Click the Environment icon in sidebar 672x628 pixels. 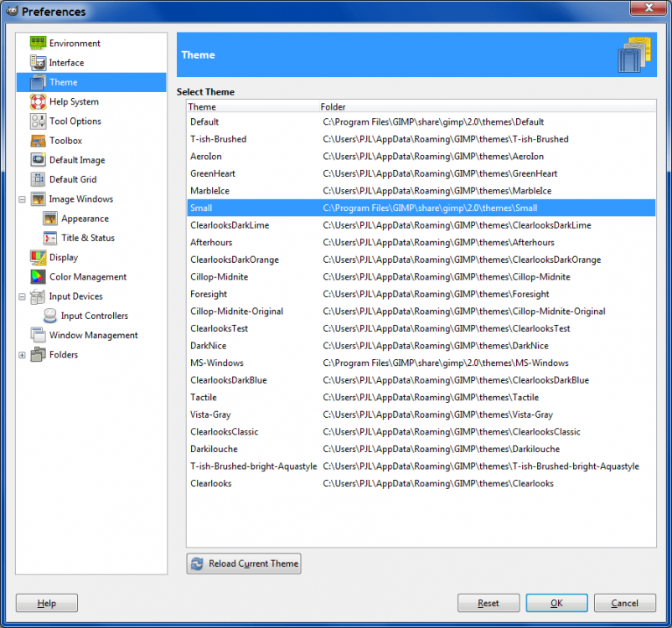[x=39, y=44]
